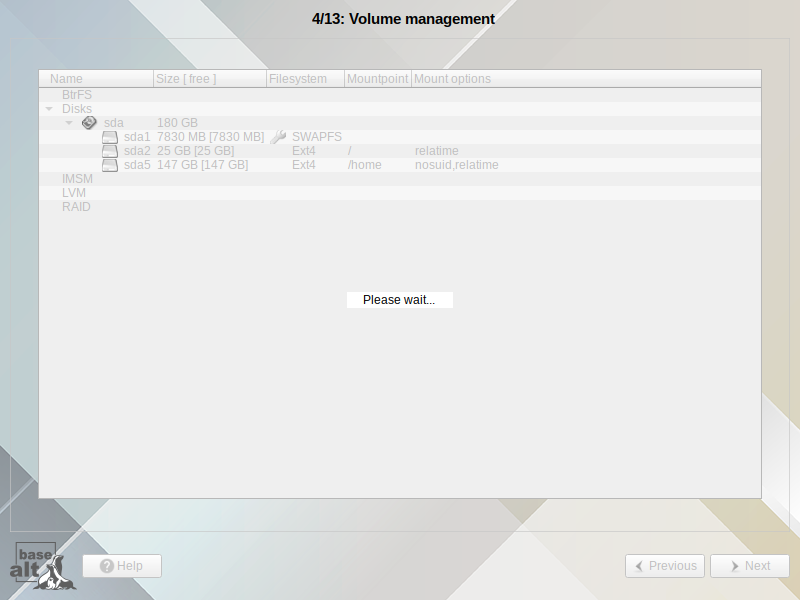Click the Mountpoint column header
This screenshot has height=600, width=800.
click(378, 79)
